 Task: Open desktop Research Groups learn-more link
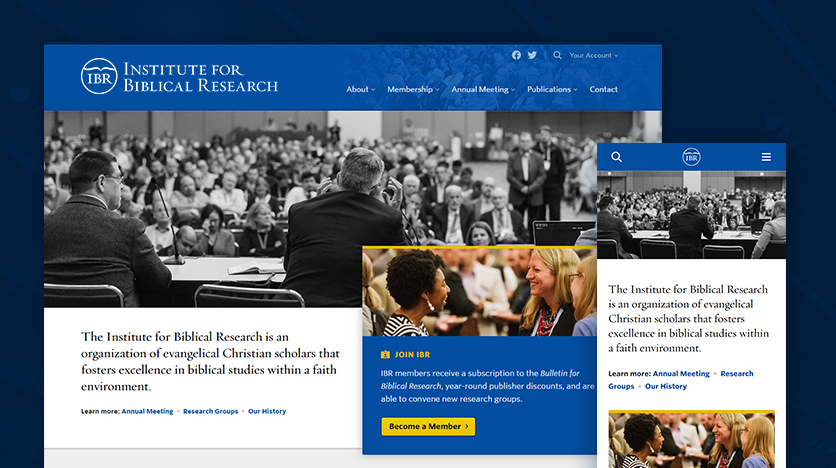coord(211,411)
